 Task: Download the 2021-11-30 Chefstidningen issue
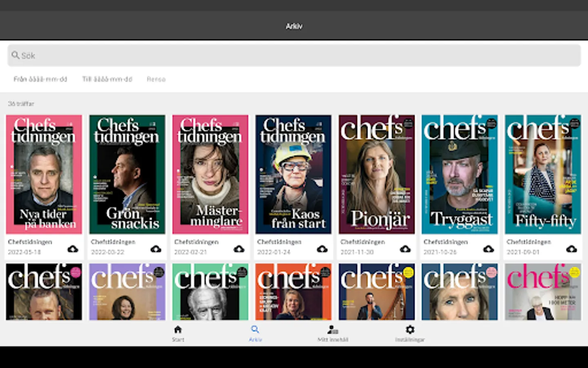pyautogui.click(x=405, y=249)
